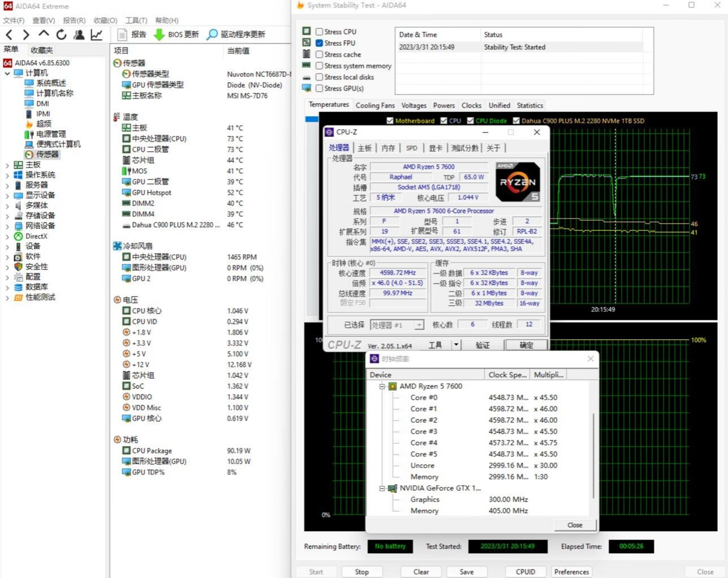Click the CPUID button

pos(525,572)
